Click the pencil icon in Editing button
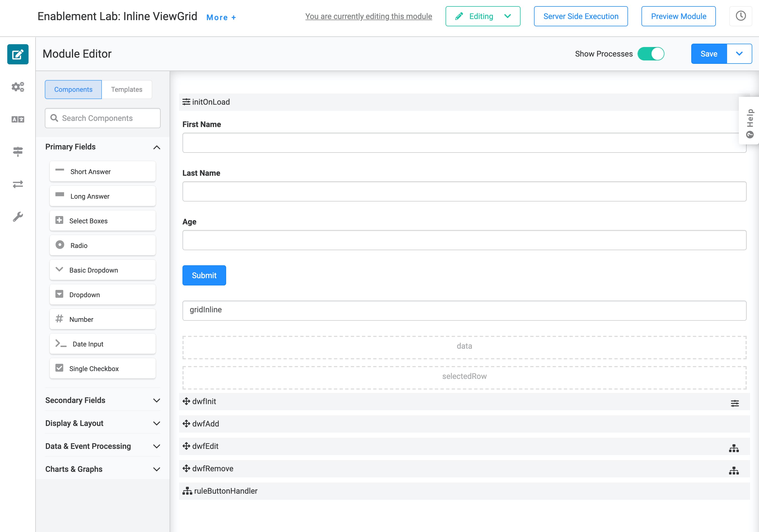 [459, 16]
